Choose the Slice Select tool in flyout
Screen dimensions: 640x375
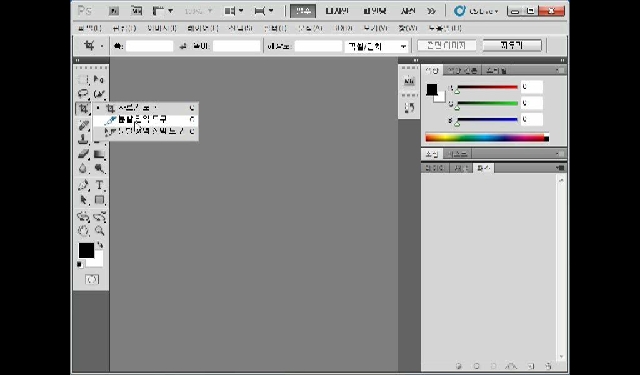pos(146,131)
